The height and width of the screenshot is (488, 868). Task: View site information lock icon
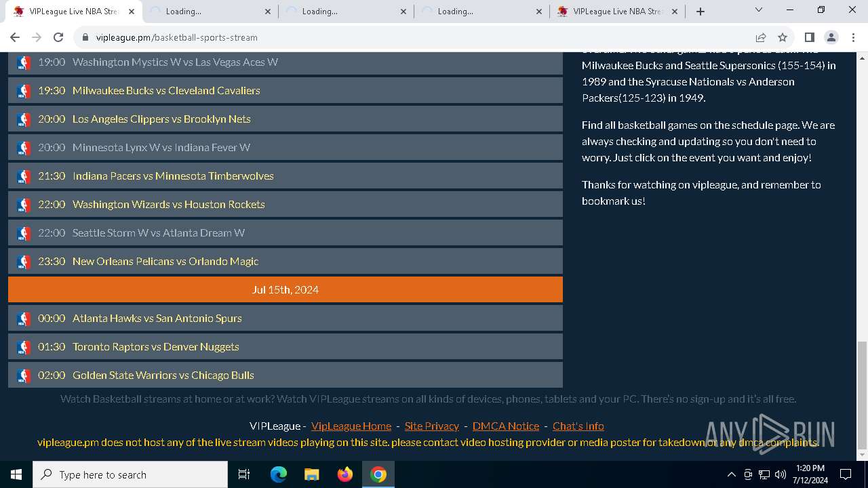[x=85, y=37]
